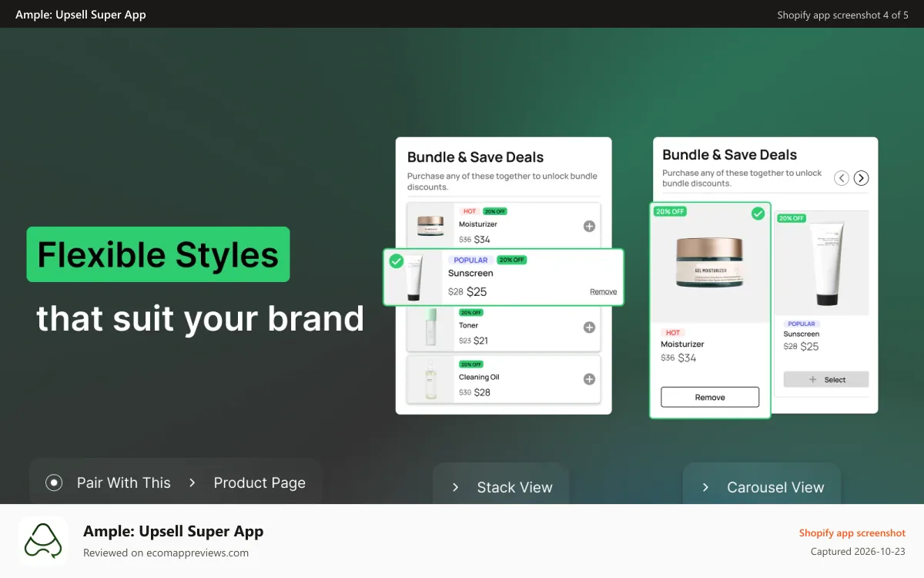The height and width of the screenshot is (578, 924).
Task: Click the 'Captured 2026-10-23' text
Action: pos(858,552)
